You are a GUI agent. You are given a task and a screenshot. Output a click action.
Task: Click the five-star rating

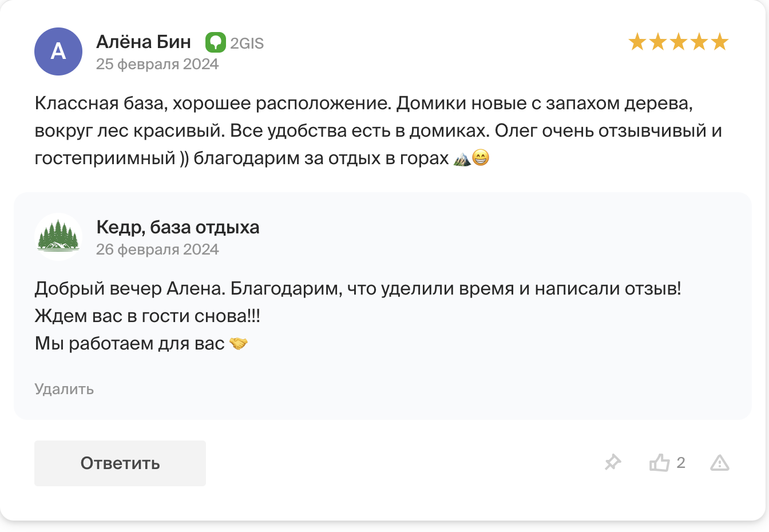[679, 42]
